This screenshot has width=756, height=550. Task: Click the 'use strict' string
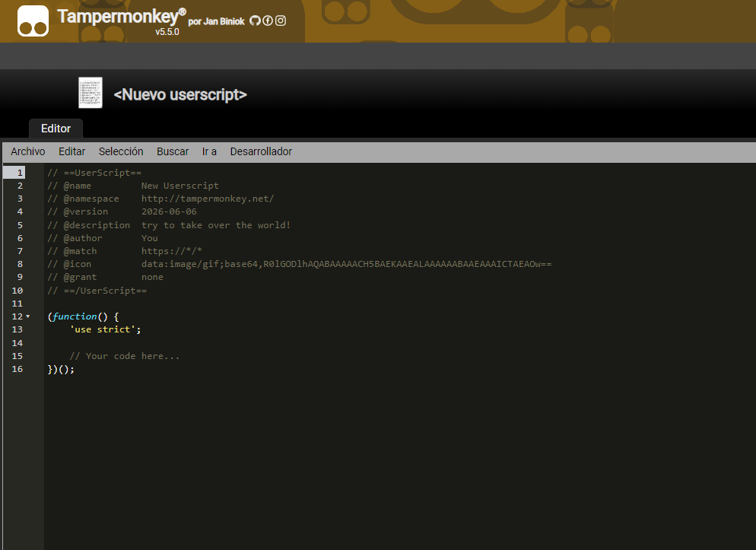point(103,329)
